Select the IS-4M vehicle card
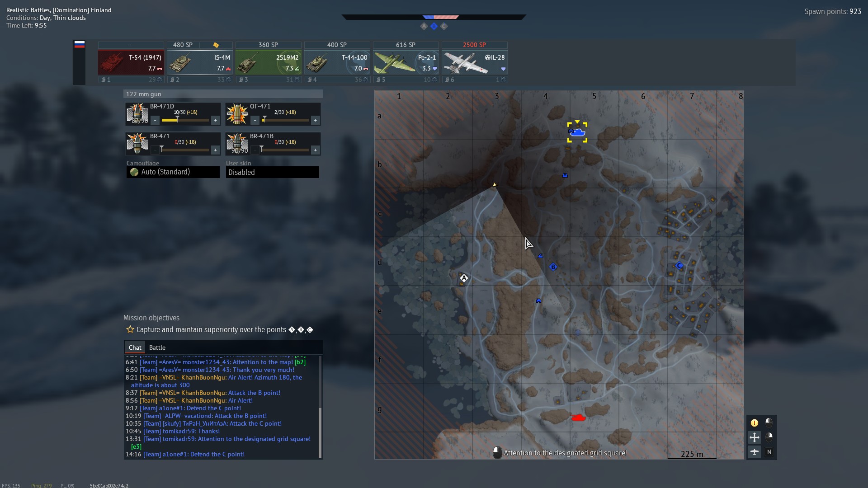The image size is (868, 488). click(199, 63)
